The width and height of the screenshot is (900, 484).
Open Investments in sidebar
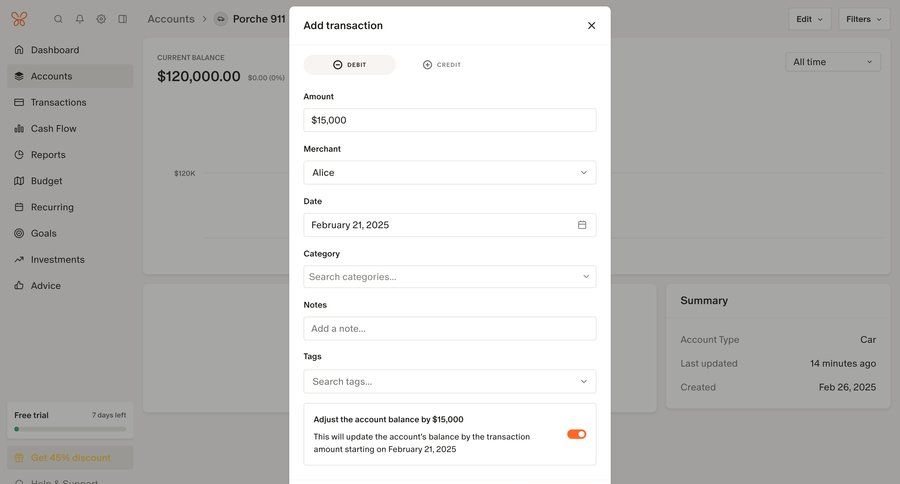click(70, 260)
